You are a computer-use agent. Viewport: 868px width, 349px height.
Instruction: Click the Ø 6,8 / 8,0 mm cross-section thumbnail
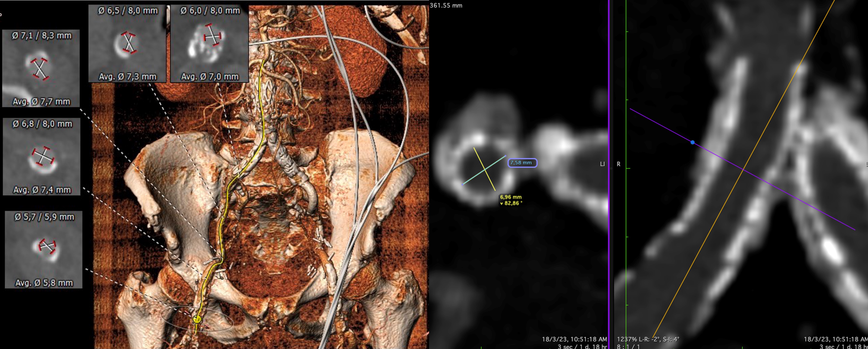pyautogui.click(x=42, y=157)
